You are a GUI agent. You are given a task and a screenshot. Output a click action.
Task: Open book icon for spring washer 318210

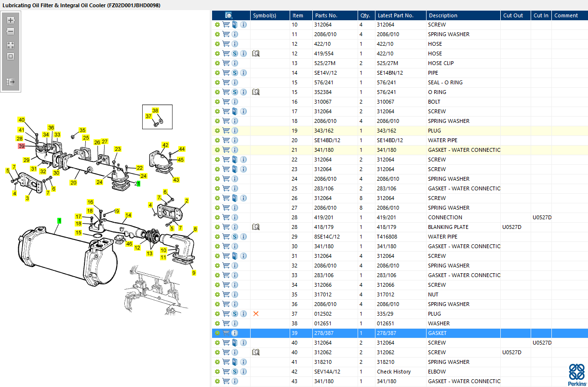click(235, 362)
